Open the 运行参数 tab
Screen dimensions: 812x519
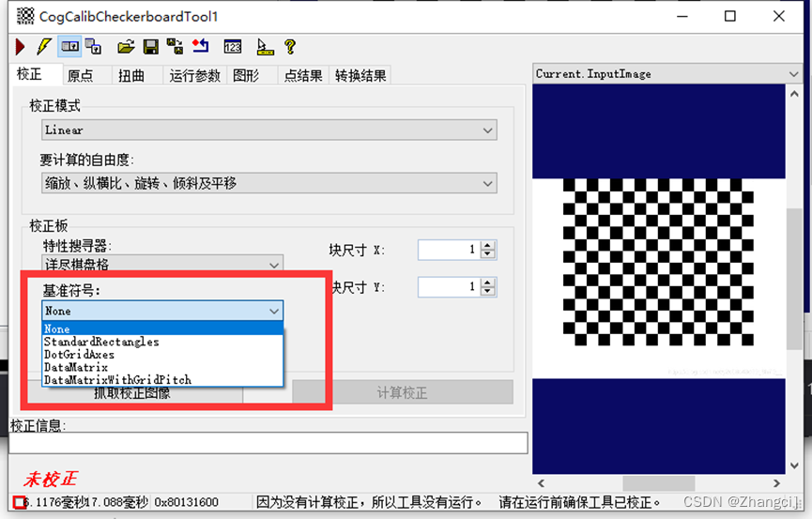click(194, 76)
